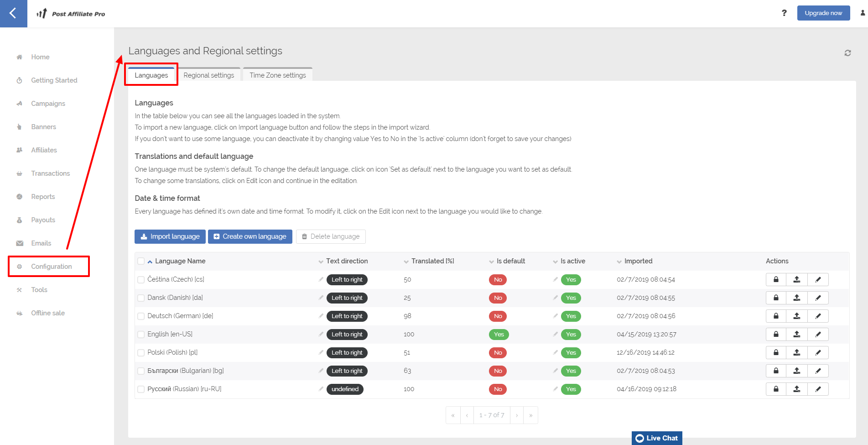Switch to Regional settings tab
Image resolution: width=868 pixels, height=445 pixels.
209,75
